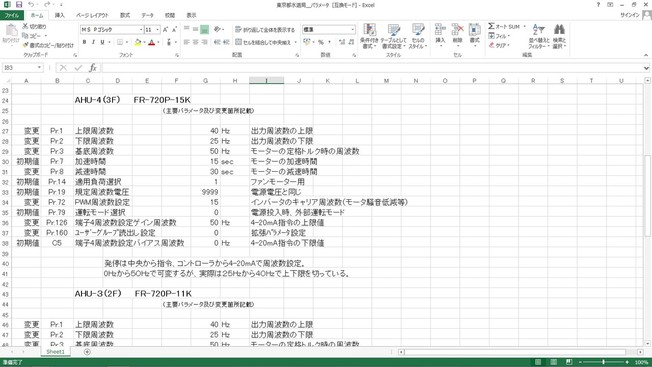Switch to the Insert ribbon tab
The image size is (652, 367).
pos(60,15)
